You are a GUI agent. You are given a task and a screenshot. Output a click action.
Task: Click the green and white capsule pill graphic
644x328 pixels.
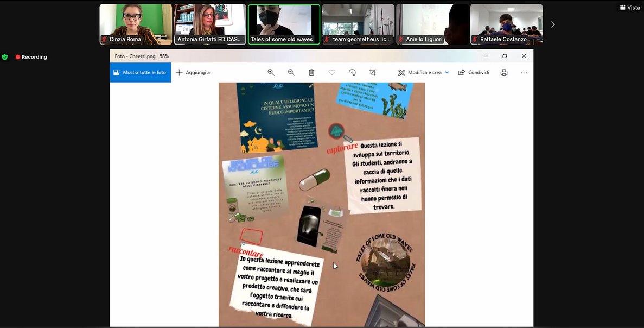314,180
